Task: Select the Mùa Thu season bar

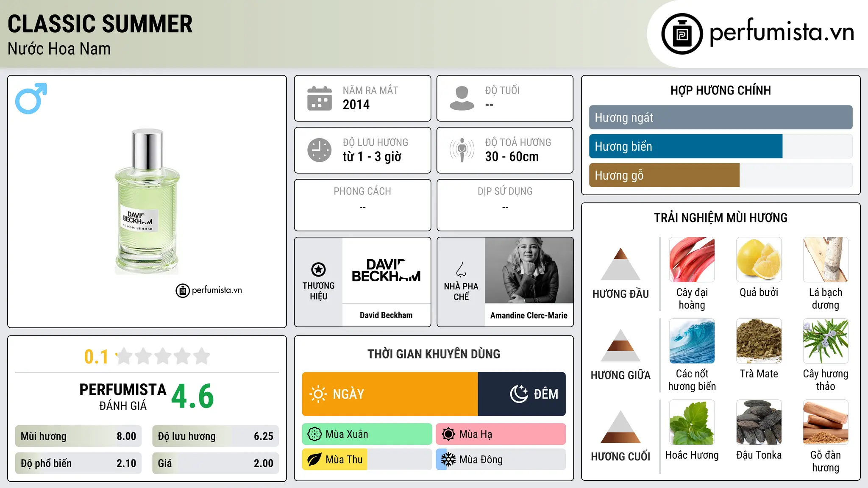Action: pyautogui.click(x=367, y=460)
